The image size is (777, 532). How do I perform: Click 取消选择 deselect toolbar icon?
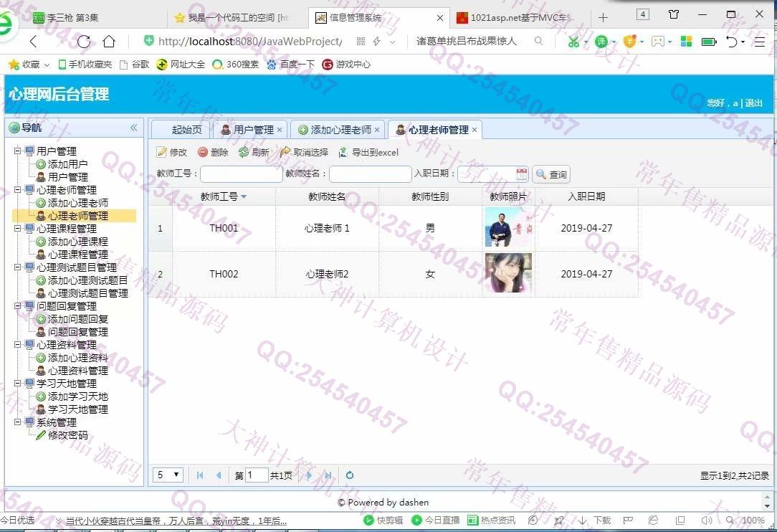point(285,152)
